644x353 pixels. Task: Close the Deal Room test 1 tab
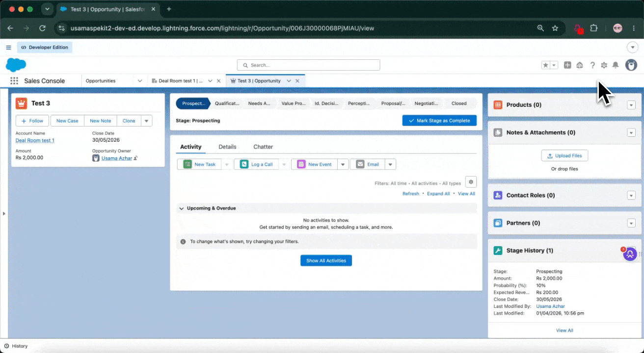tap(218, 81)
